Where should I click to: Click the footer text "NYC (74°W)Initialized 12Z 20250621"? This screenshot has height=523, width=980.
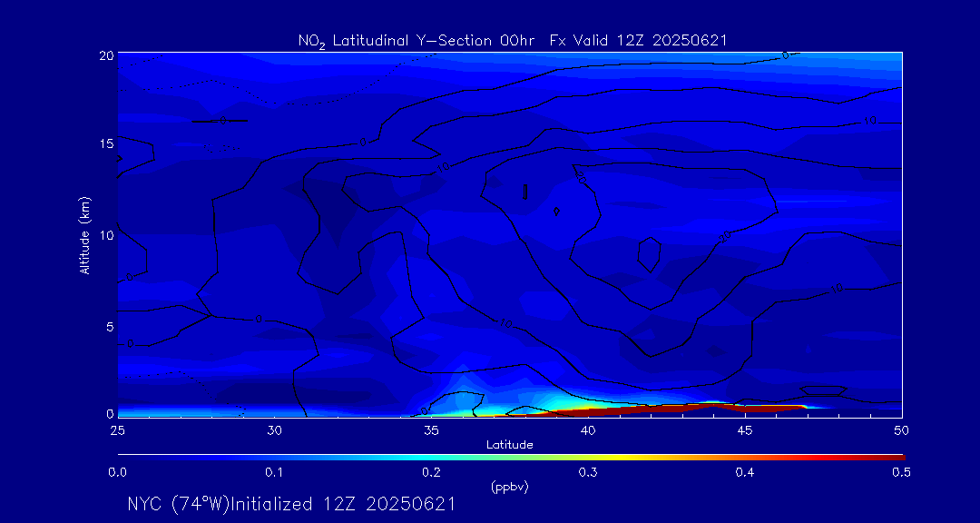pos(291,504)
